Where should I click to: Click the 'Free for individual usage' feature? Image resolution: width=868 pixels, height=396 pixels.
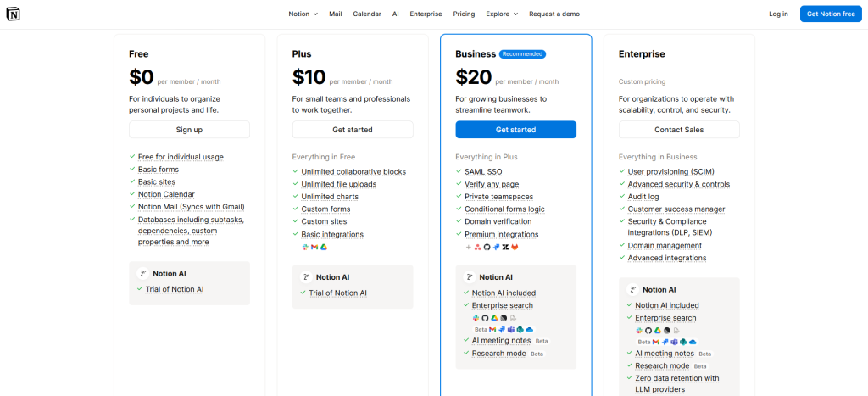[x=181, y=157]
